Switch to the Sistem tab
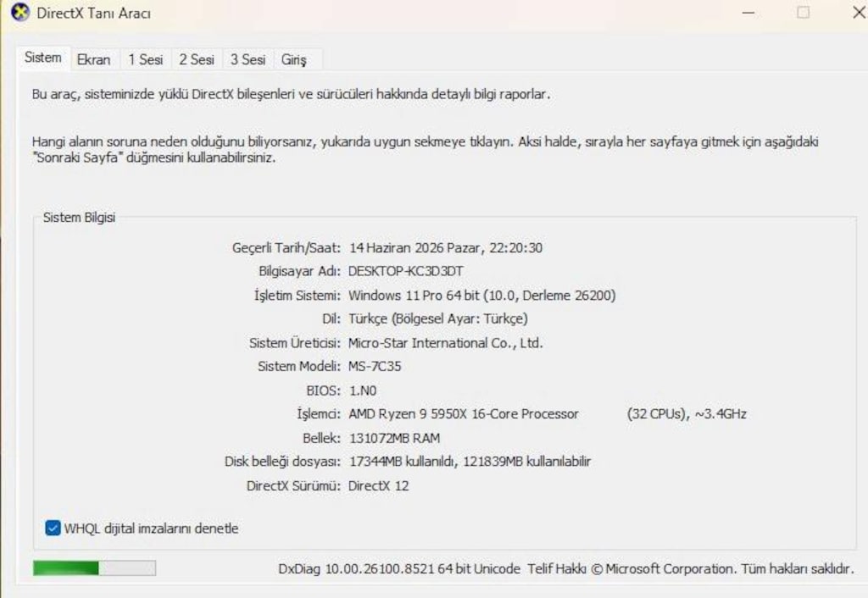The width and height of the screenshot is (868, 598). tap(43, 58)
